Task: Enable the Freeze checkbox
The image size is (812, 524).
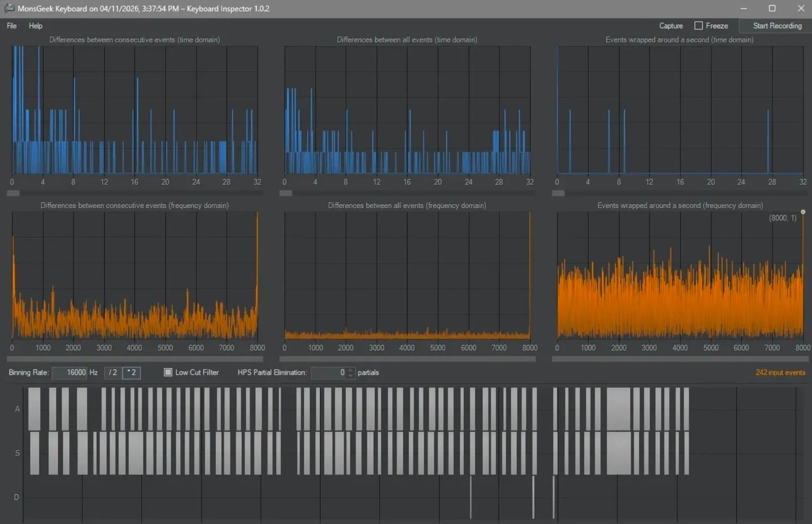Action: [699, 26]
